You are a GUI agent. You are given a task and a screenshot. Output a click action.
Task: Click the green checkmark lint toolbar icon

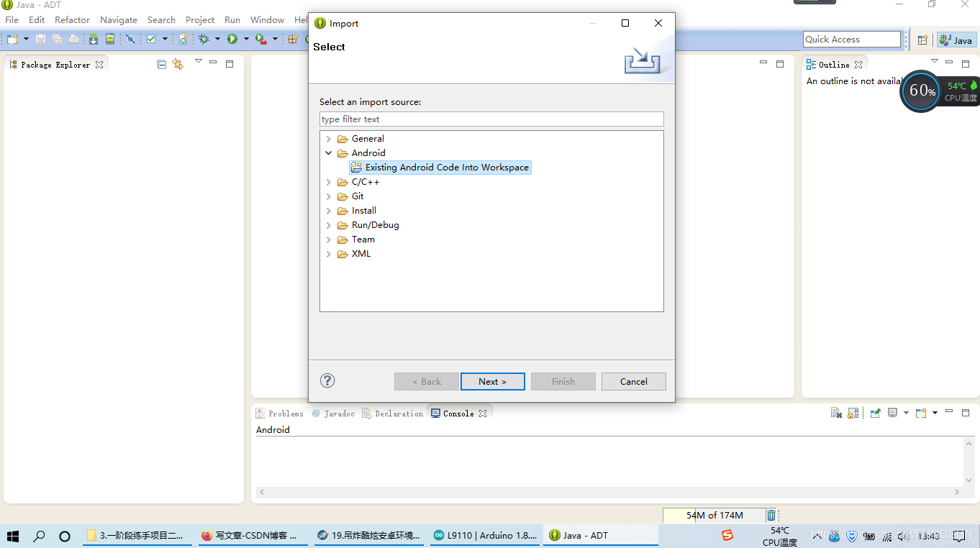tap(151, 39)
